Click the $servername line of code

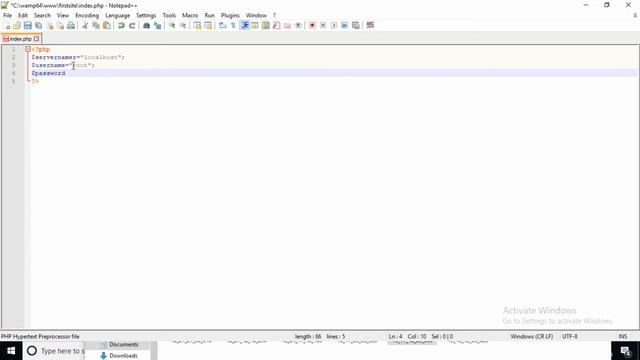point(78,57)
